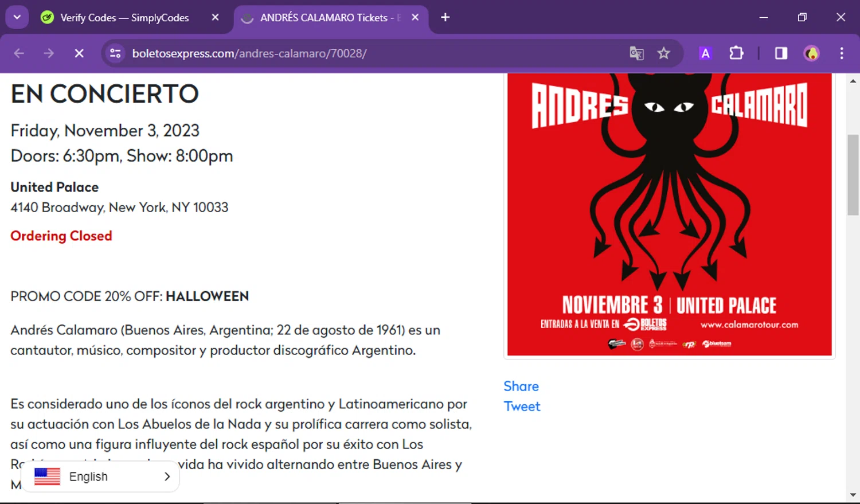
Task: Stop loading the page
Action: pos(79,53)
